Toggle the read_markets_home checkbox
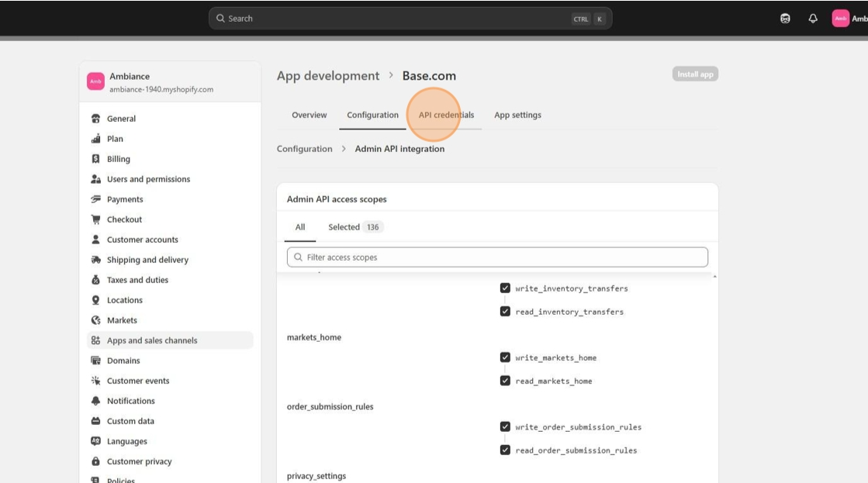Image resolution: width=868 pixels, height=483 pixels. point(505,381)
